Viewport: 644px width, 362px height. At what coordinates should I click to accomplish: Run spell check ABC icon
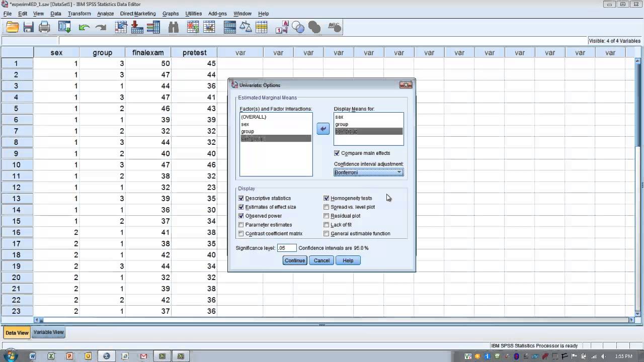tap(335, 28)
